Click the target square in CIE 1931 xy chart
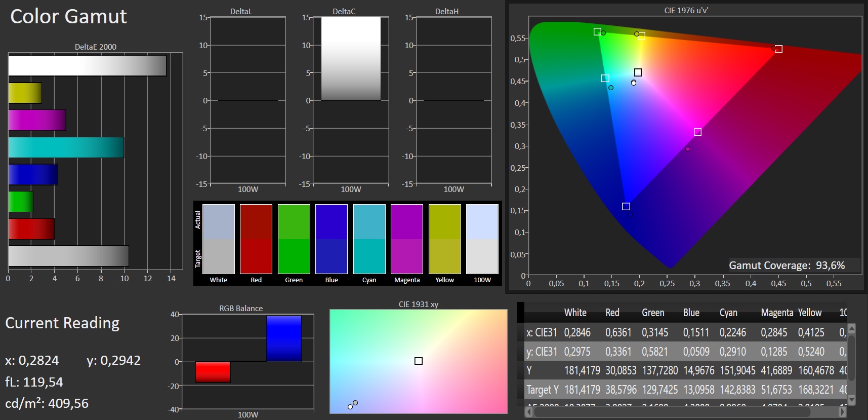The width and height of the screenshot is (868, 420). (x=419, y=361)
